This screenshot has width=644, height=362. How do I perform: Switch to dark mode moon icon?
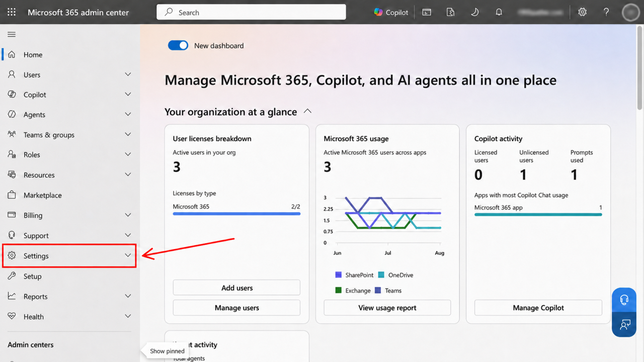pyautogui.click(x=474, y=12)
